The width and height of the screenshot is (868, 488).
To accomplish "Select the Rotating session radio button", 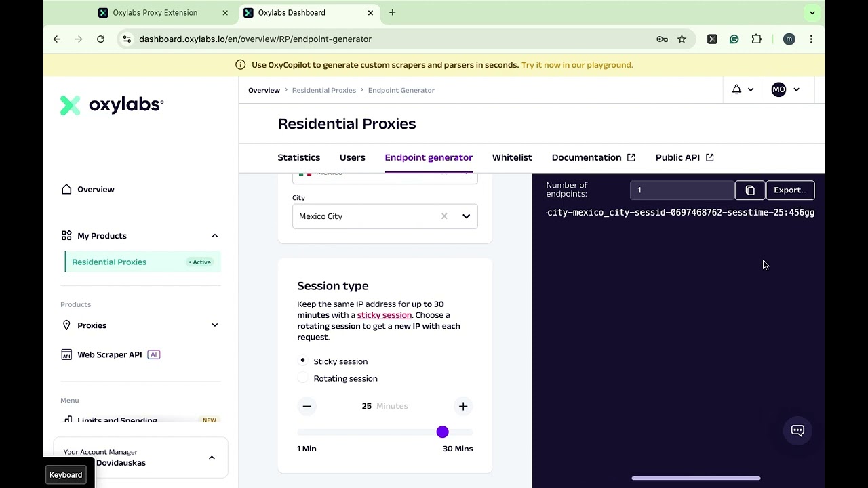I will point(303,378).
